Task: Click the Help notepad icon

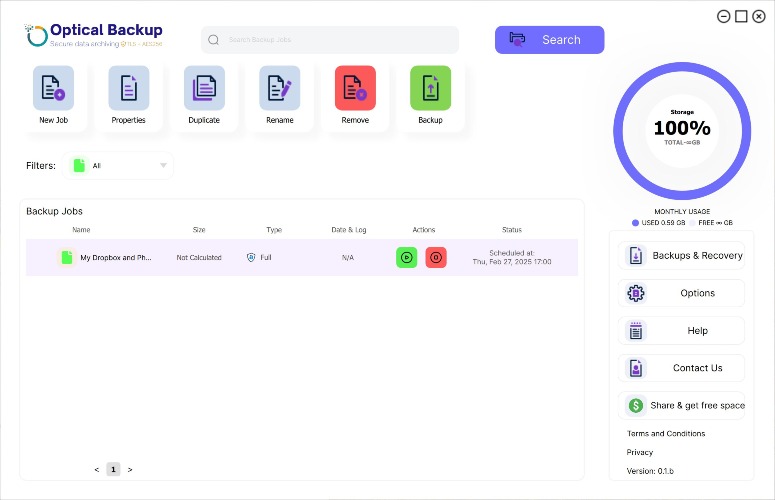Action: [x=636, y=331]
